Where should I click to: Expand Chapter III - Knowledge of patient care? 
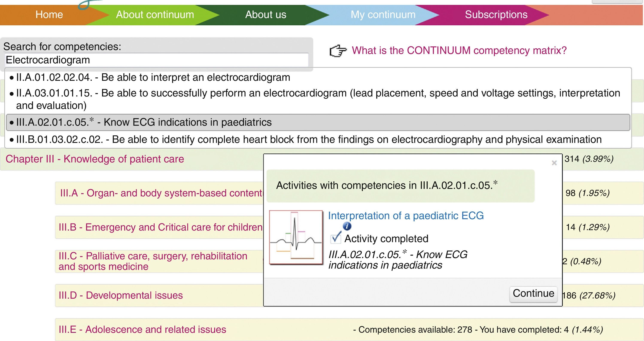click(95, 159)
